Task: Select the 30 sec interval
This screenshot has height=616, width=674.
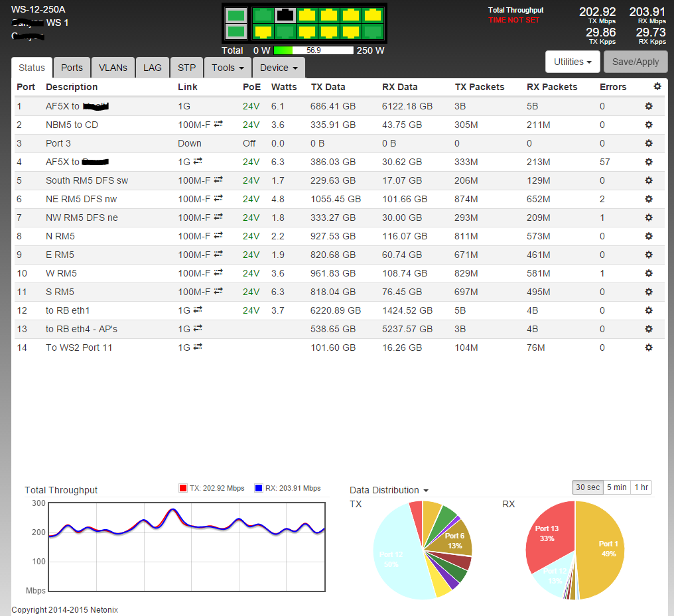Action: [587, 487]
